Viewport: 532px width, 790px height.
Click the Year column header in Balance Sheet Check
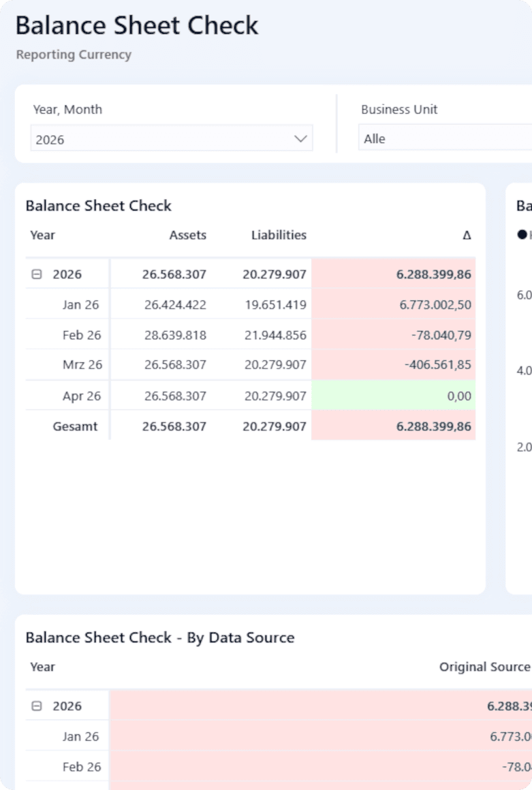point(42,235)
